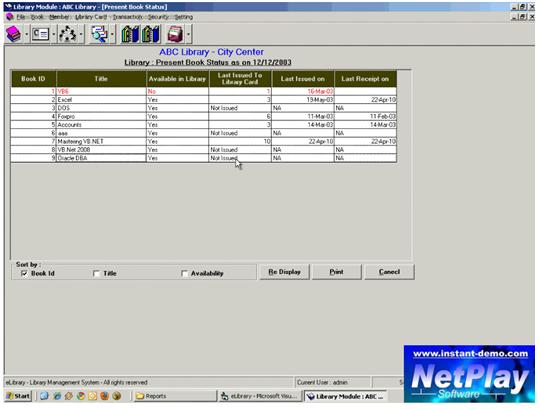Check the Book Id sort checkbox

pos(24,274)
